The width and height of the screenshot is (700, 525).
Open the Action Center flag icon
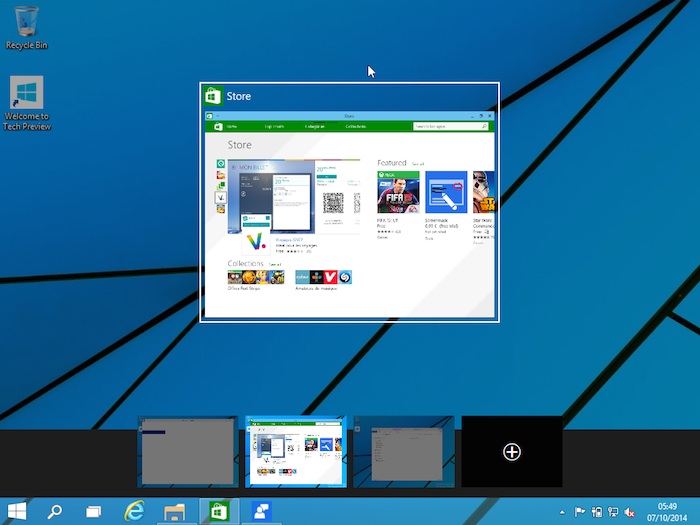point(579,511)
